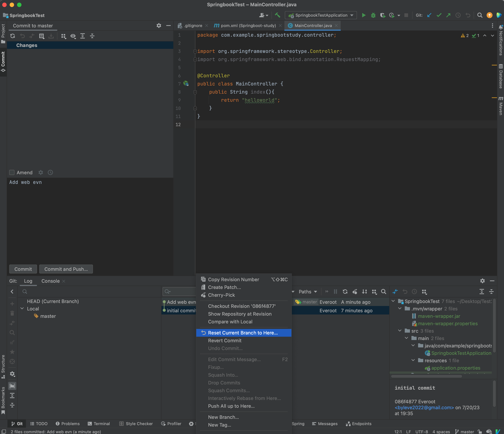
Task: Run SpringbookTestApplication with green play icon
Action: (x=363, y=15)
